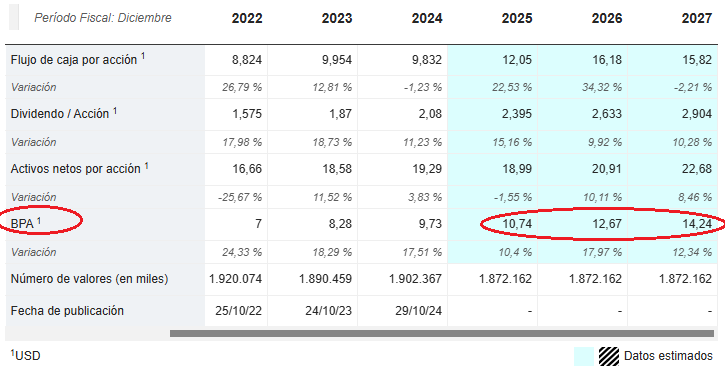725x366 pixels.
Task: Click the light-blue estimated data color swatch
Action: point(584,356)
